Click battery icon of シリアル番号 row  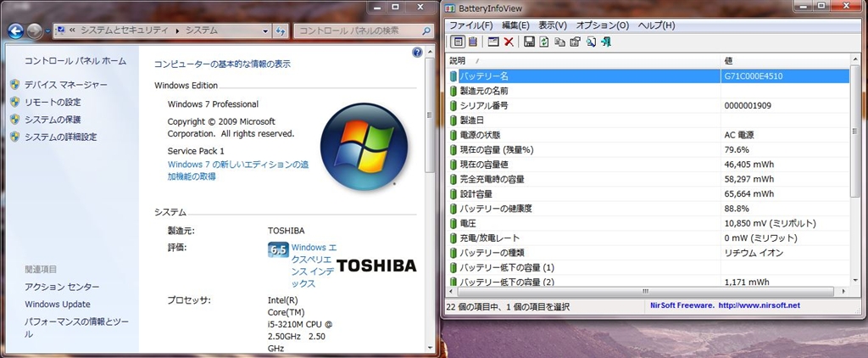[x=454, y=105]
